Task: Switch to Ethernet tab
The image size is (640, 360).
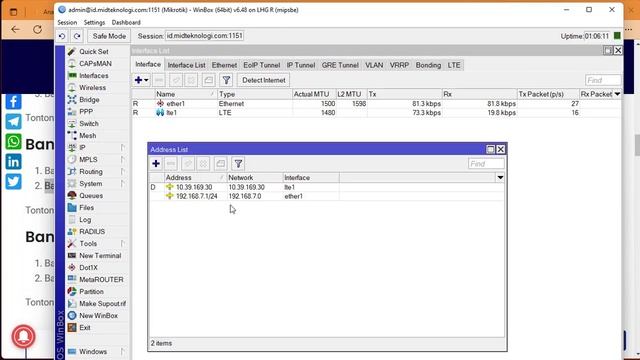Action: tap(224, 65)
